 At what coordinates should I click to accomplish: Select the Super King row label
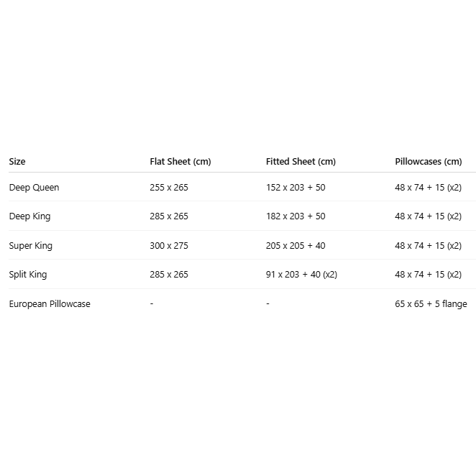(x=30, y=246)
